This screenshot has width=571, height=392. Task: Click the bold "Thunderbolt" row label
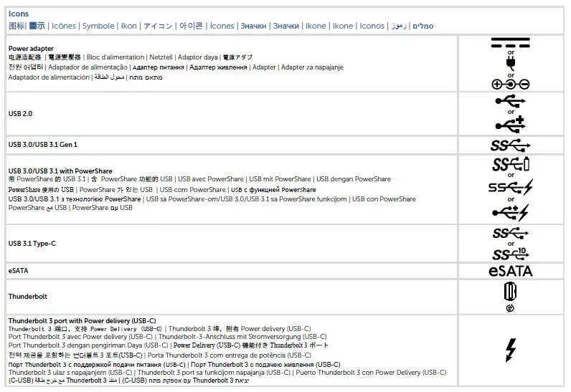(x=28, y=297)
